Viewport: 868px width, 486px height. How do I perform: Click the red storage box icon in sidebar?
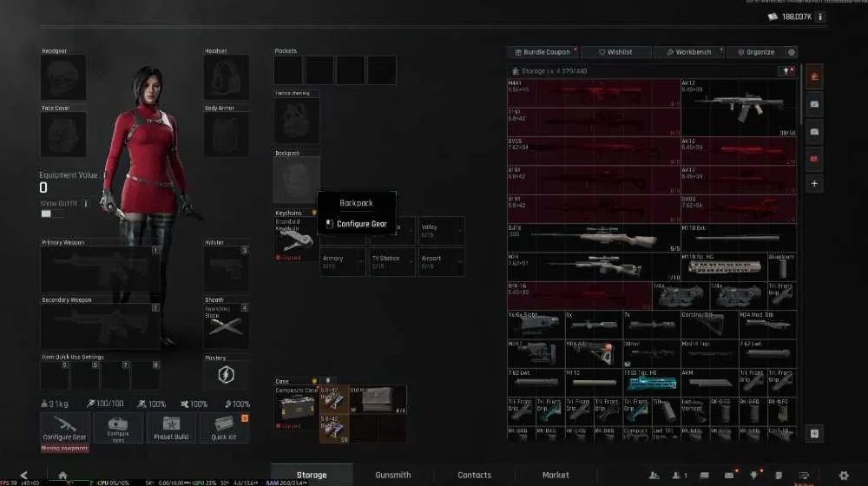[x=814, y=159]
